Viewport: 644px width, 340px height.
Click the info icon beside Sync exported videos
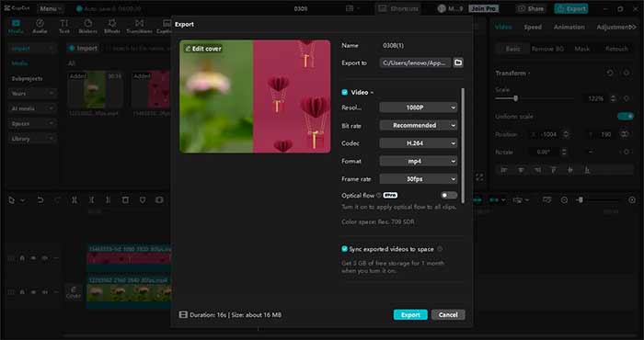coord(440,249)
